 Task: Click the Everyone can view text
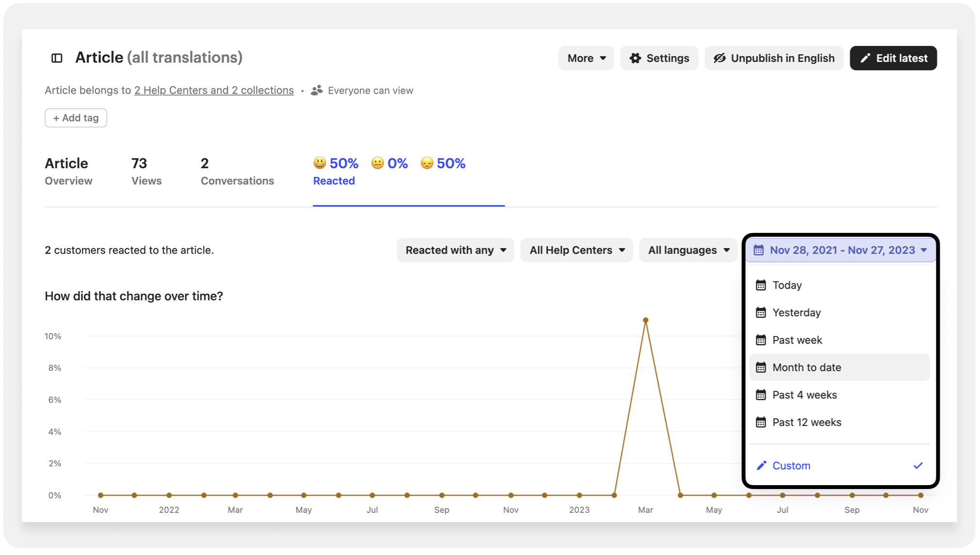(x=371, y=90)
